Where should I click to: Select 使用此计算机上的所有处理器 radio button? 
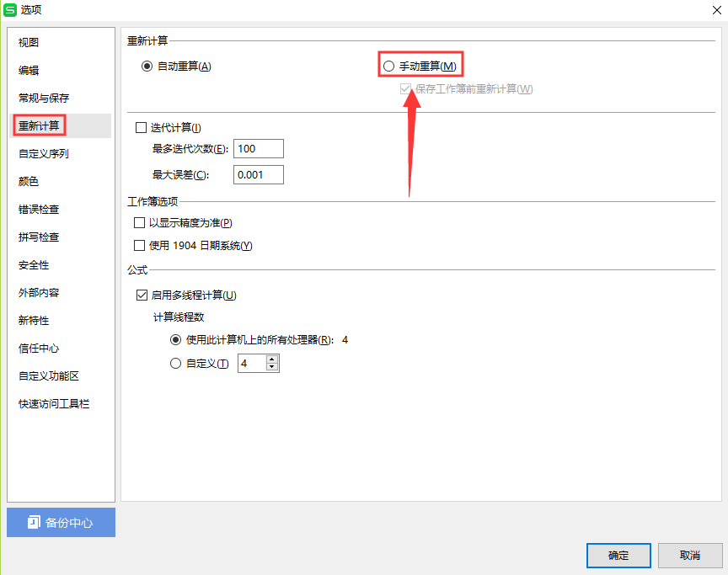(x=175, y=340)
